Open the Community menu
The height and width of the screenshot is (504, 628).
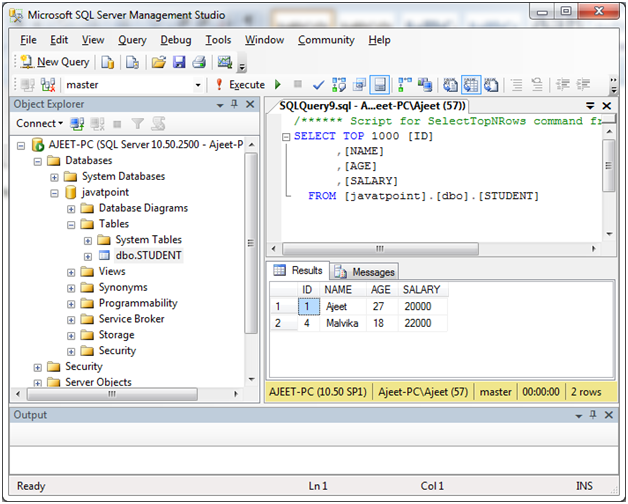point(326,40)
